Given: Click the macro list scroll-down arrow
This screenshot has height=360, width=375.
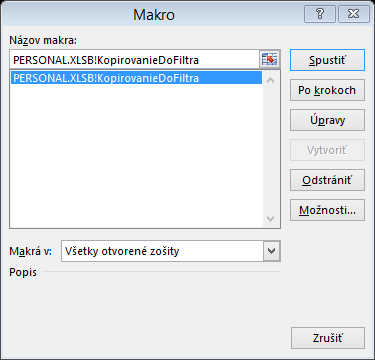Looking at the screenshot, I should click(271, 219).
